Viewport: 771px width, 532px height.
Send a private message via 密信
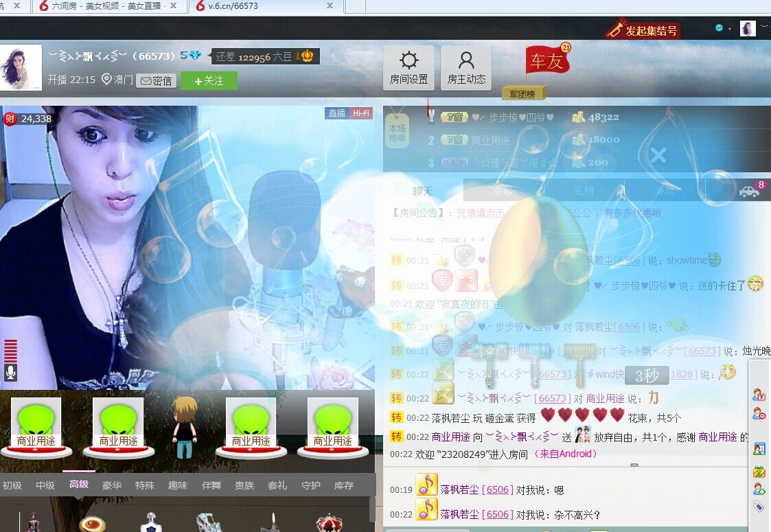click(157, 80)
